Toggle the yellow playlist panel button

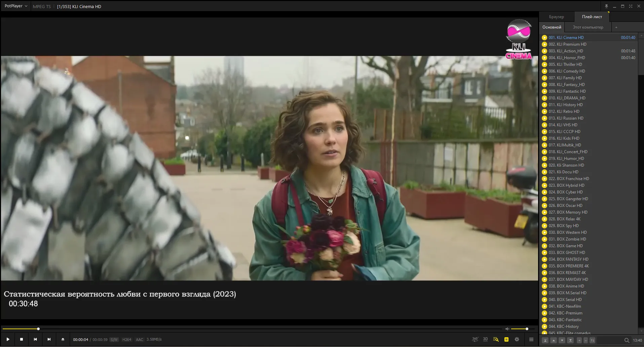(x=506, y=339)
